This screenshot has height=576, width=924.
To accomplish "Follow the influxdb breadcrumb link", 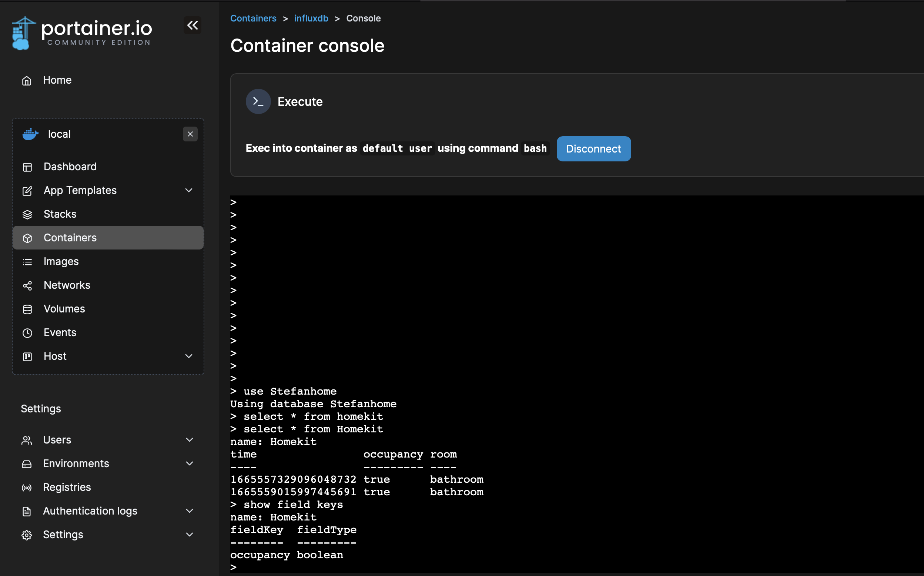I will click(311, 18).
